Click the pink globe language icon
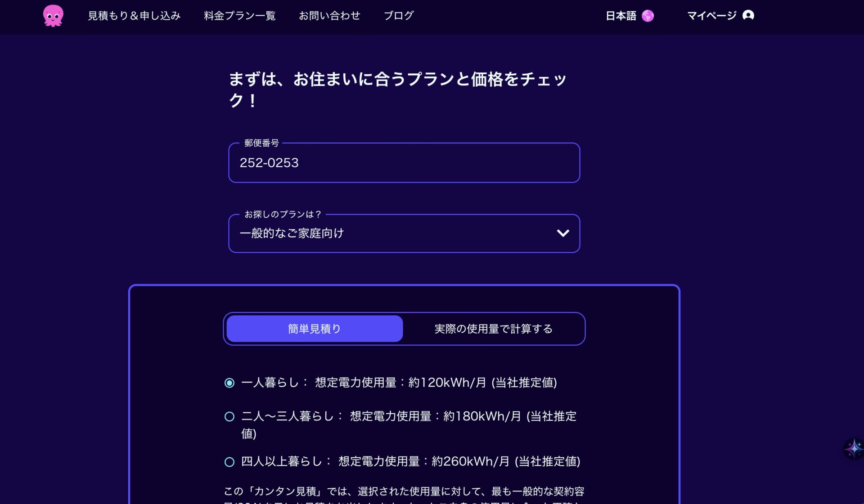The width and height of the screenshot is (864, 504). [648, 16]
